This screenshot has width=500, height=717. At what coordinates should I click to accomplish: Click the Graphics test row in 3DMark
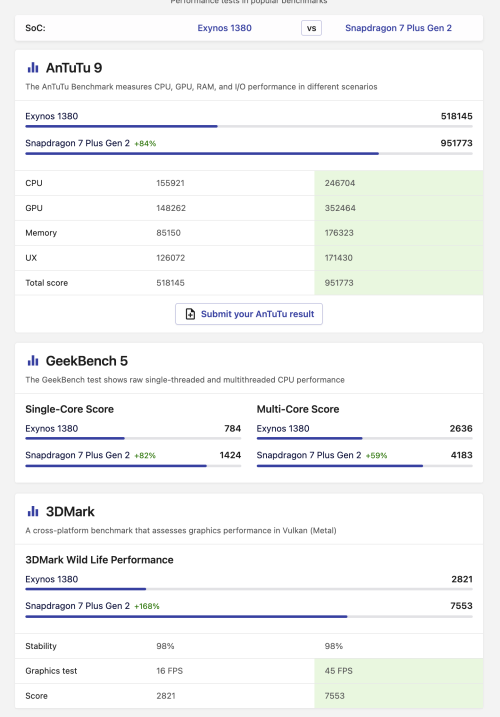(x=249, y=671)
